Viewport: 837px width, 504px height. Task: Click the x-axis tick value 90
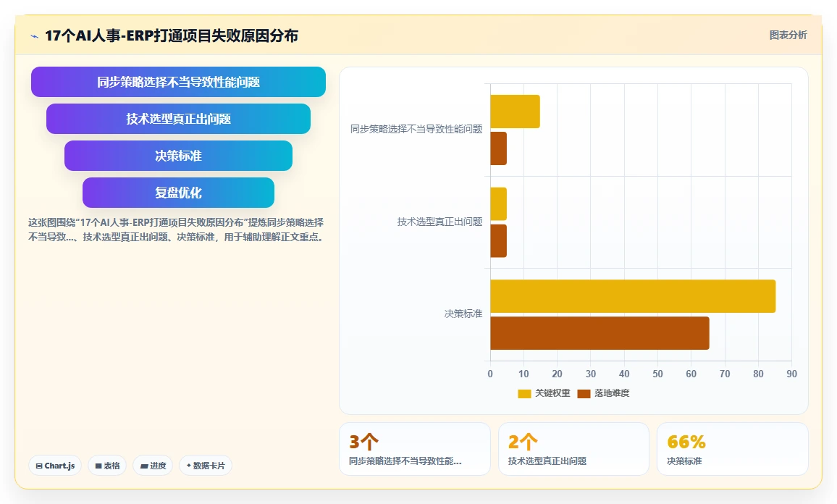click(x=791, y=374)
